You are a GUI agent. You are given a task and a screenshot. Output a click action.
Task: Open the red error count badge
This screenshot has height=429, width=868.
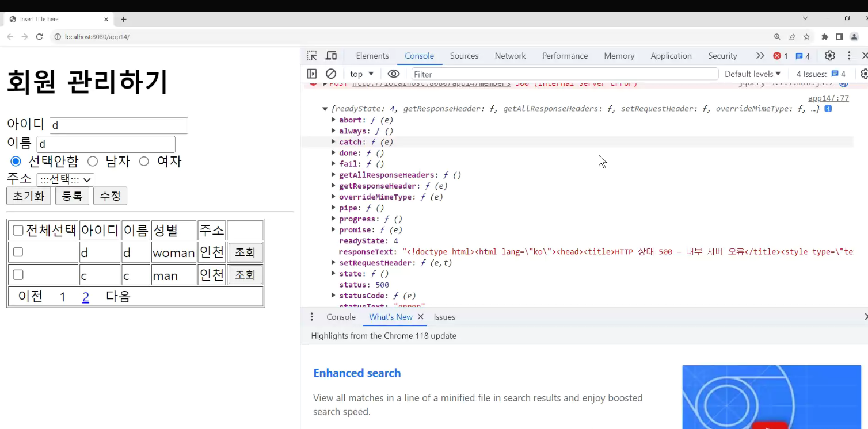pyautogui.click(x=781, y=56)
